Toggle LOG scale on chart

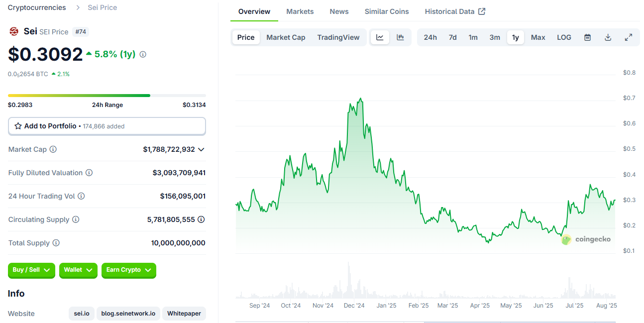click(564, 37)
